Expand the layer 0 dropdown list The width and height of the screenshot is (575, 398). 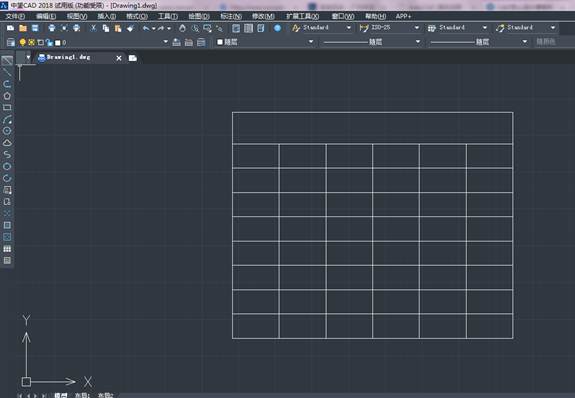(165, 42)
